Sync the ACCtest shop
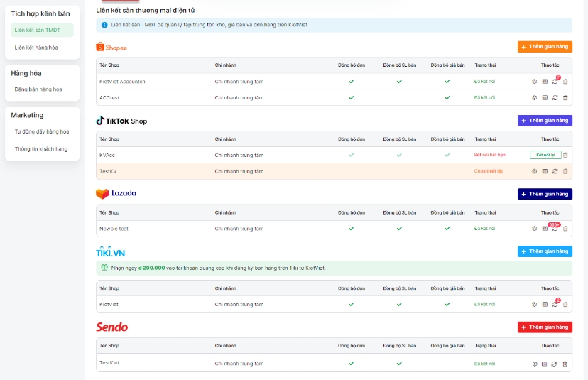Viewport: 588px width, 380px height. click(555, 97)
